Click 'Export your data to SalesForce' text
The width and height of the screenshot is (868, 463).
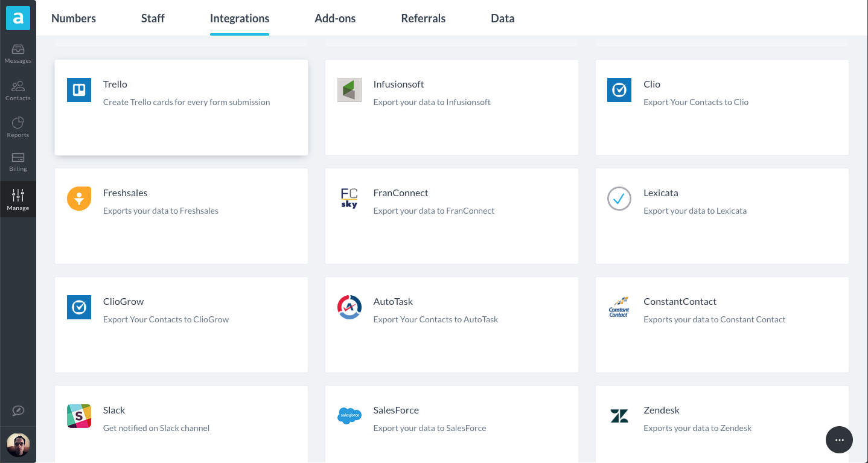click(x=430, y=428)
